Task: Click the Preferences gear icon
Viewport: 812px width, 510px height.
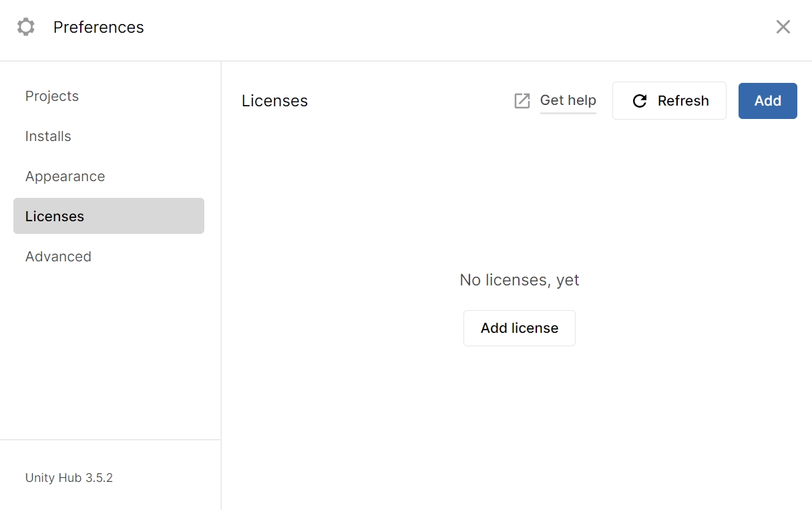Action: point(26,27)
